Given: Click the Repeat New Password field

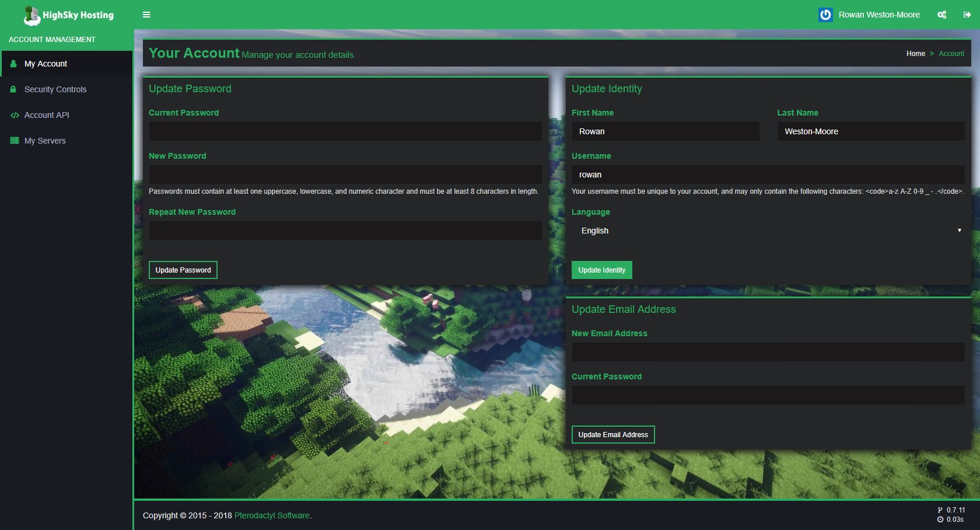Looking at the screenshot, I should 345,231.
